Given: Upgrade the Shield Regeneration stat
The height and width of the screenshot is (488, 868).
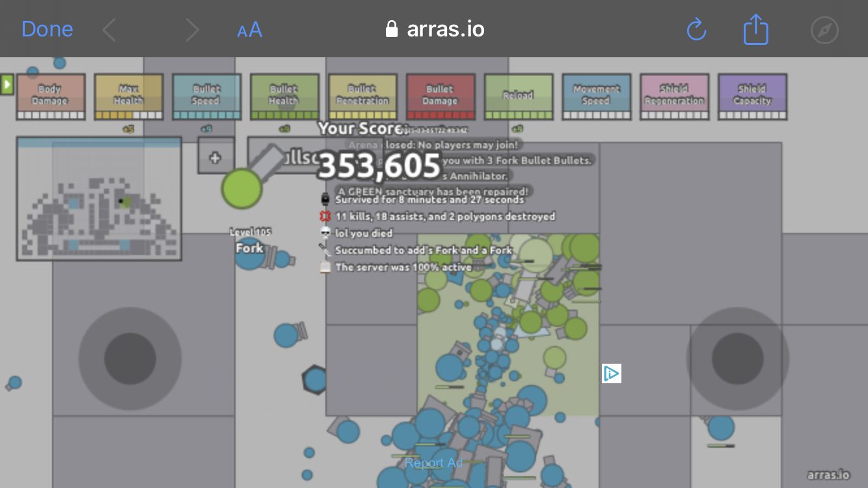Looking at the screenshot, I should 675,97.
